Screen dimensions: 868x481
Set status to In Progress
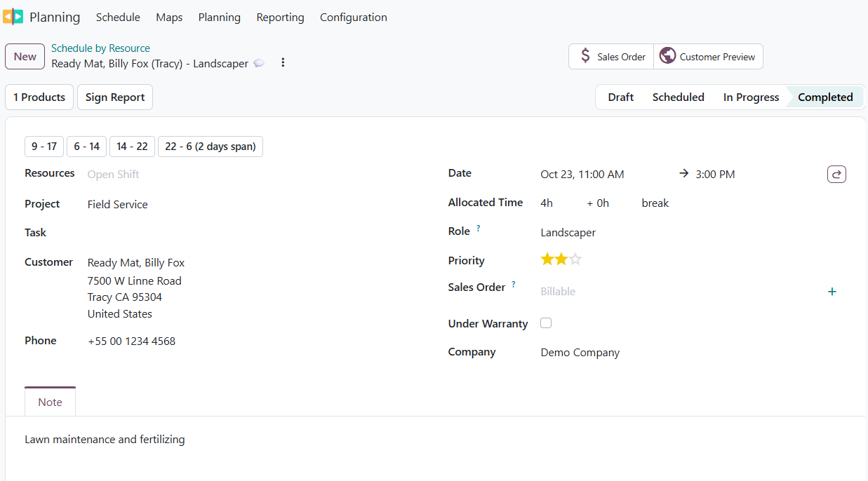(751, 97)
